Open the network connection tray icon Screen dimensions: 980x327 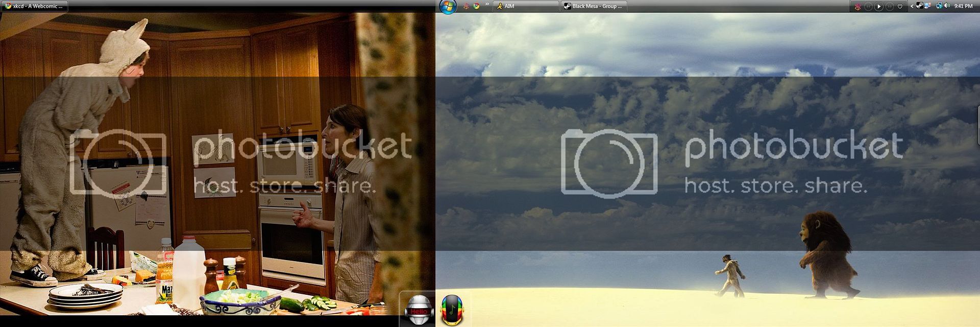point(939,6)
